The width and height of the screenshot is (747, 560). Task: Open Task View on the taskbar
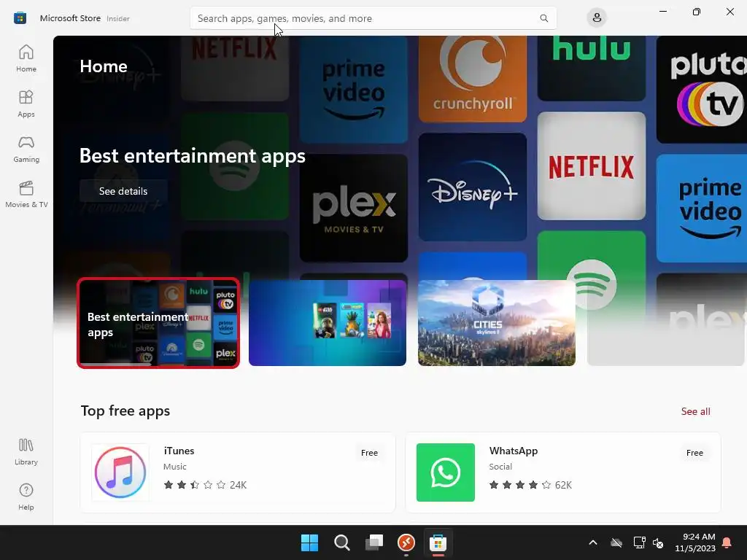374,542
